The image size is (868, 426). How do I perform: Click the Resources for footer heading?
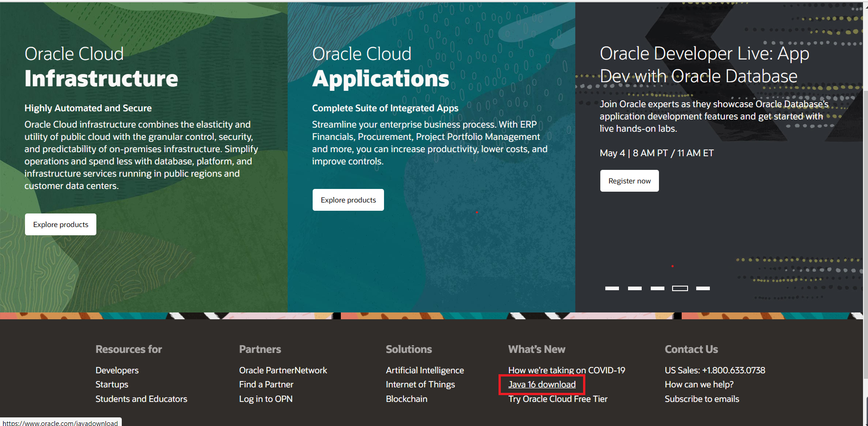coord(129,349)
